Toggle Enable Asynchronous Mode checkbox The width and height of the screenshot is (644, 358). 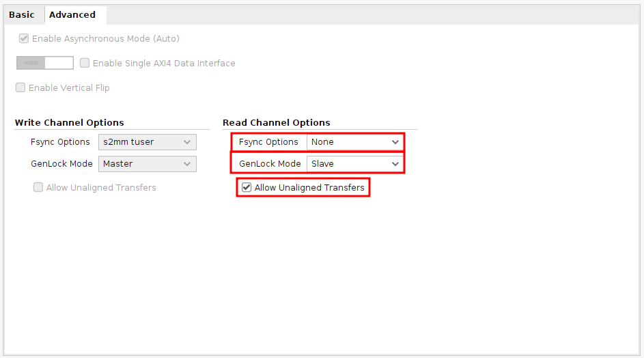pos(24,39)
